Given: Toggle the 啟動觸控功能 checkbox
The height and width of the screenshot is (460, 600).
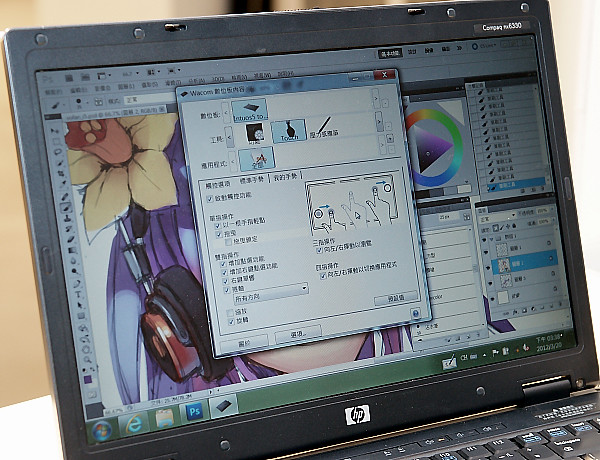Looking at the screenshot, I should click(x=210, y=199).
